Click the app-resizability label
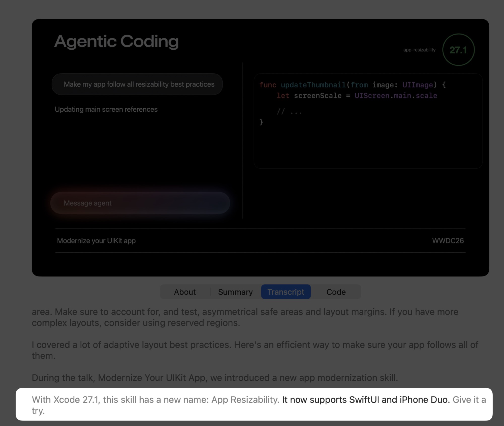 click(x=419, y=50)
